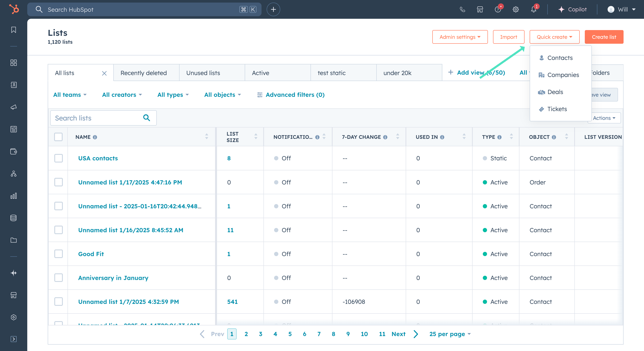Viewport: 644px width, 351px height.
Task: Open Advanced filters (0)
Action: click(291, 95)
